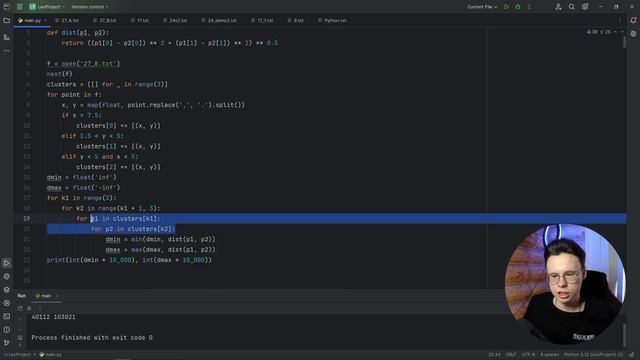Change UTF-8 encoding in status bar
The width and height of the screenshot is (640, 360).
click(x=528, y=355)
